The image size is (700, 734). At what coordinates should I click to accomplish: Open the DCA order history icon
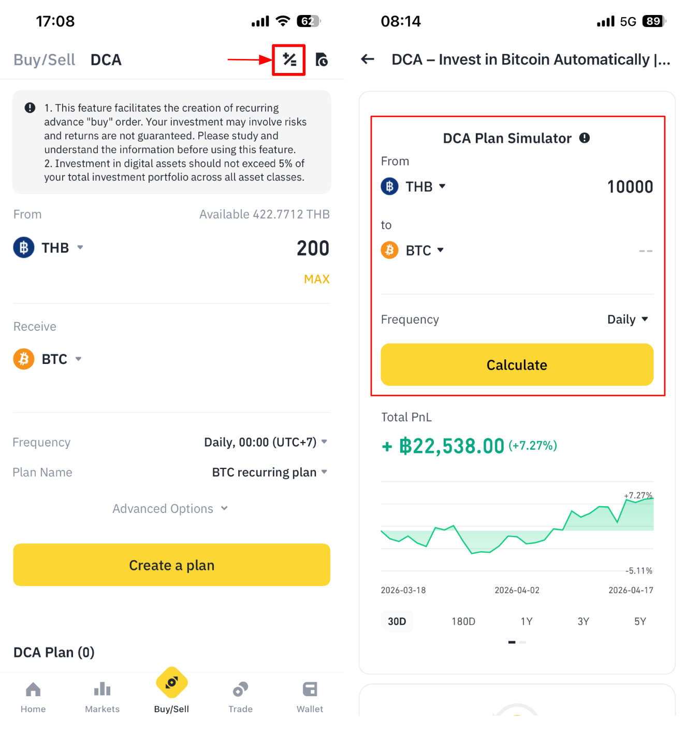click(322, 60)
